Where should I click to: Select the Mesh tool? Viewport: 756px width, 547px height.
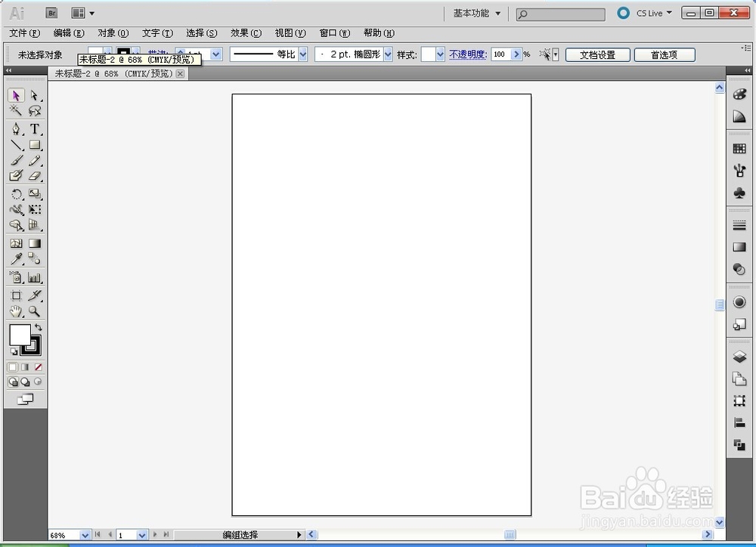[x=16, y=243]
